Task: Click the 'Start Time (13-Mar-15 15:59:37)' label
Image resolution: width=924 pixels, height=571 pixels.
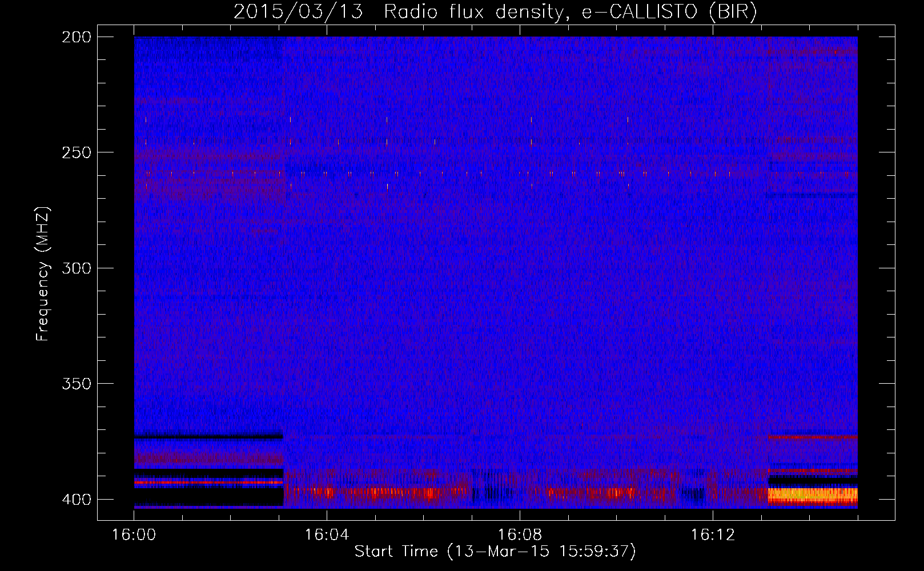Action: pos(495,552)
